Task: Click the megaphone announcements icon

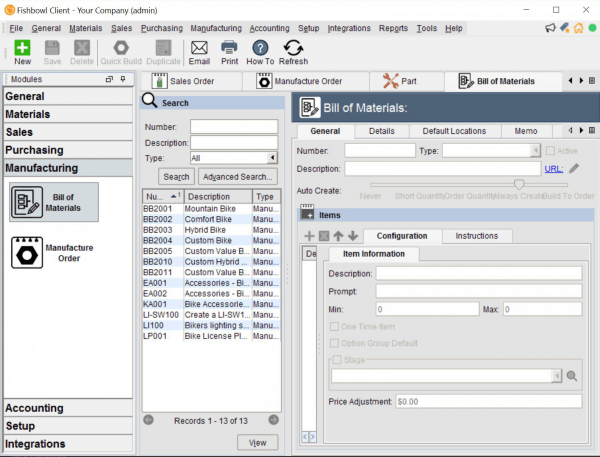Action: click(550, 28)
